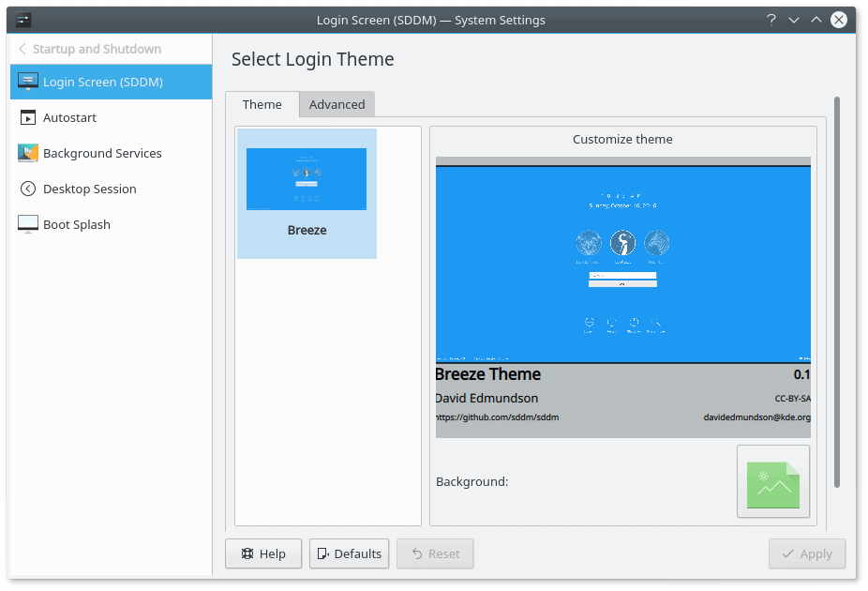Viewport: 868px width, 591px height.
Task: Click the Breeze label under the theme thumbnail
Action: click(307, 231)
